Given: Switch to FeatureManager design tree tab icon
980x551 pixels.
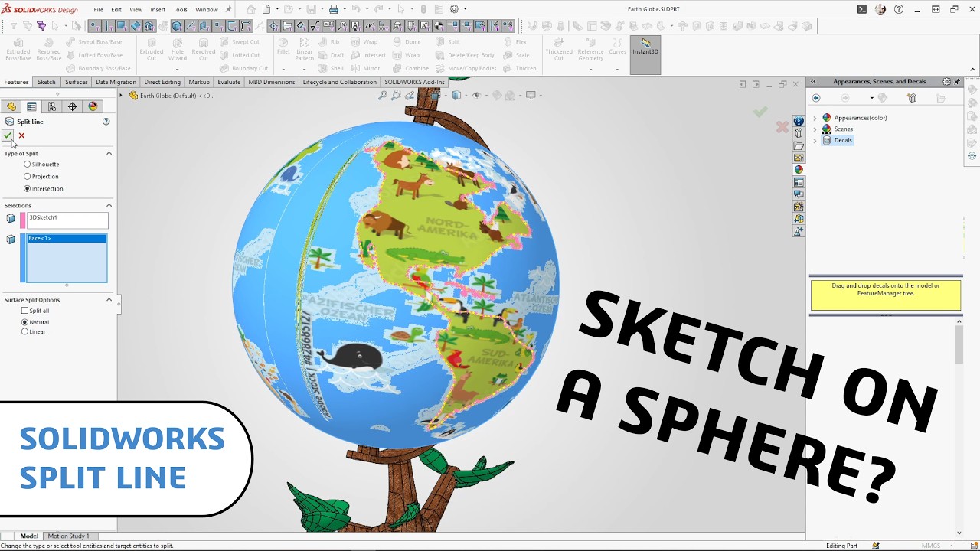Looking at the screenshot, I should point(11,106).
